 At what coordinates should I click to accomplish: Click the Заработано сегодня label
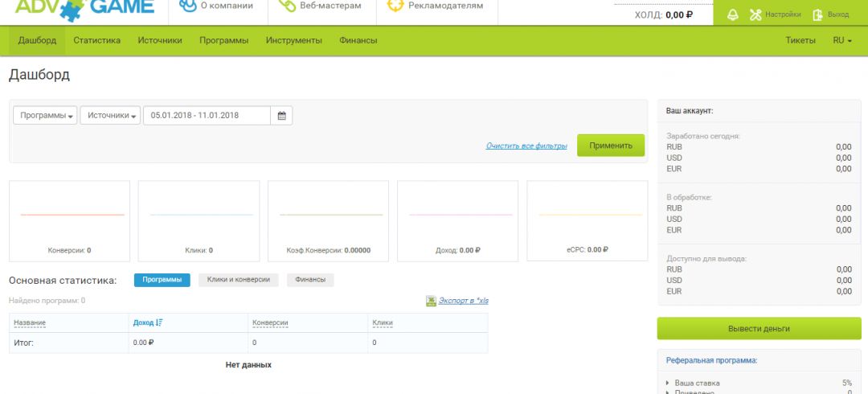(703, 136)
